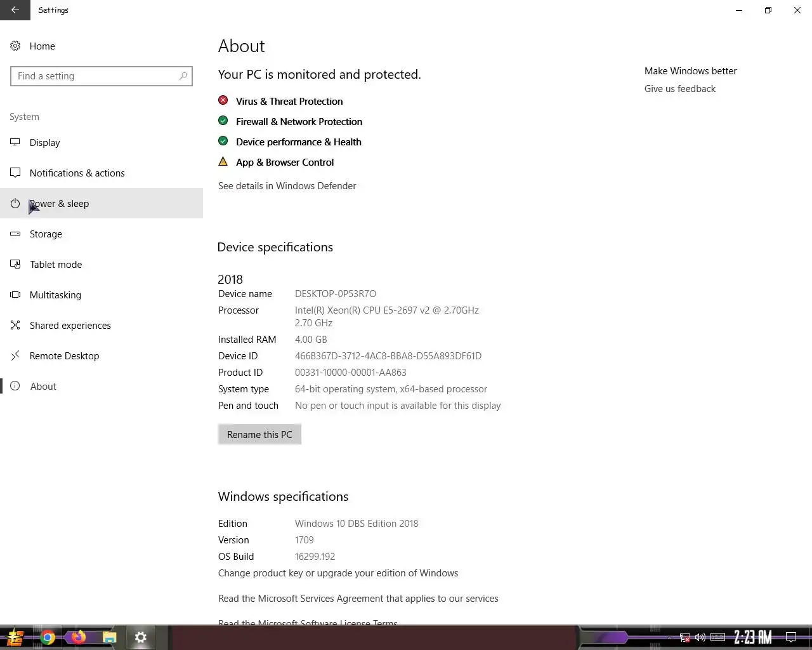Click the taskbar clock showing 2:23 AM
The image size is (812, 650).
pos(753,637)
